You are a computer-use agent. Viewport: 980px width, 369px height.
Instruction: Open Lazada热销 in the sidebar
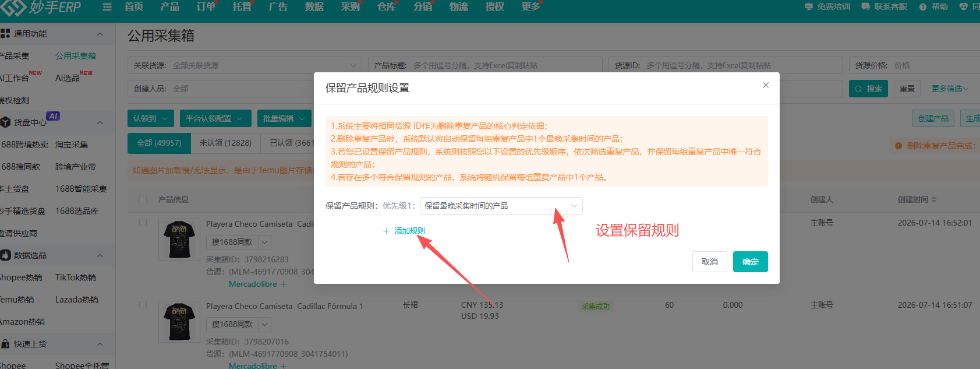(x=77, y=300)
